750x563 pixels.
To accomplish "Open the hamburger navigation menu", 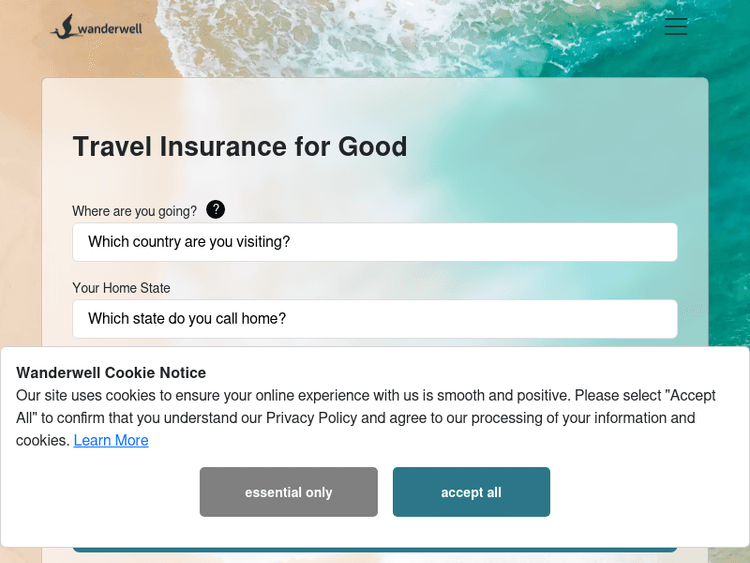I will coord(676,27).
